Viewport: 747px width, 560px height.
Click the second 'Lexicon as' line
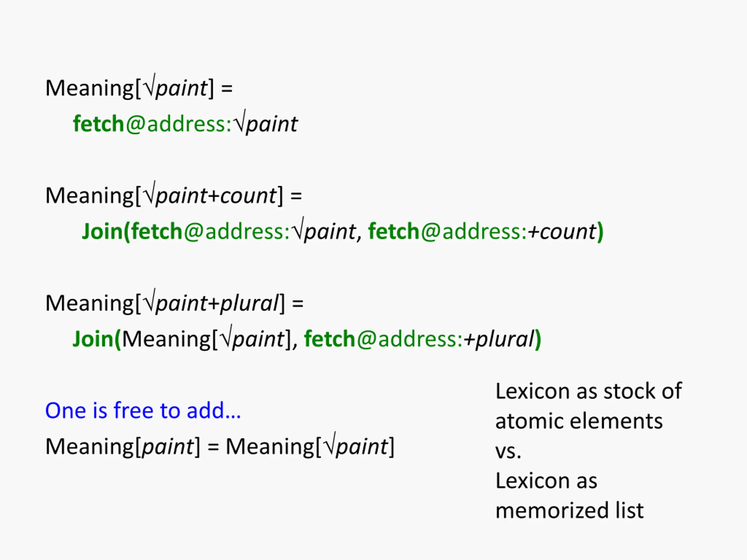coord(546,480)
